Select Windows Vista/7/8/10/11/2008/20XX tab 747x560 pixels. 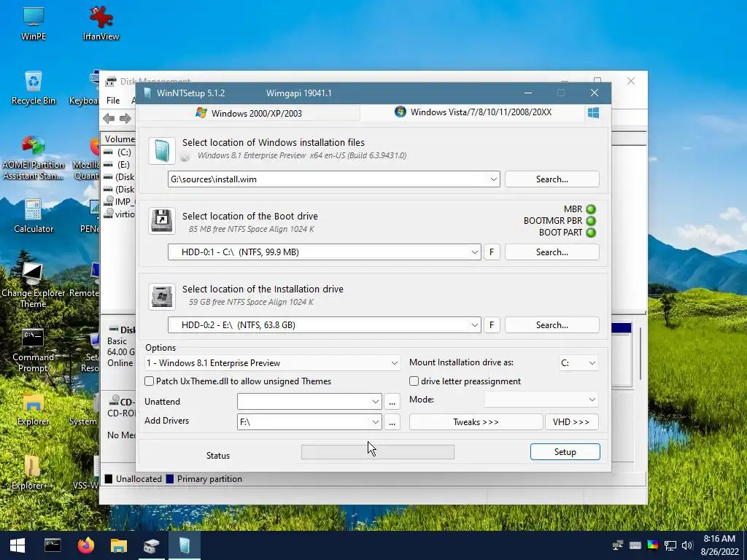pos(473,112)
